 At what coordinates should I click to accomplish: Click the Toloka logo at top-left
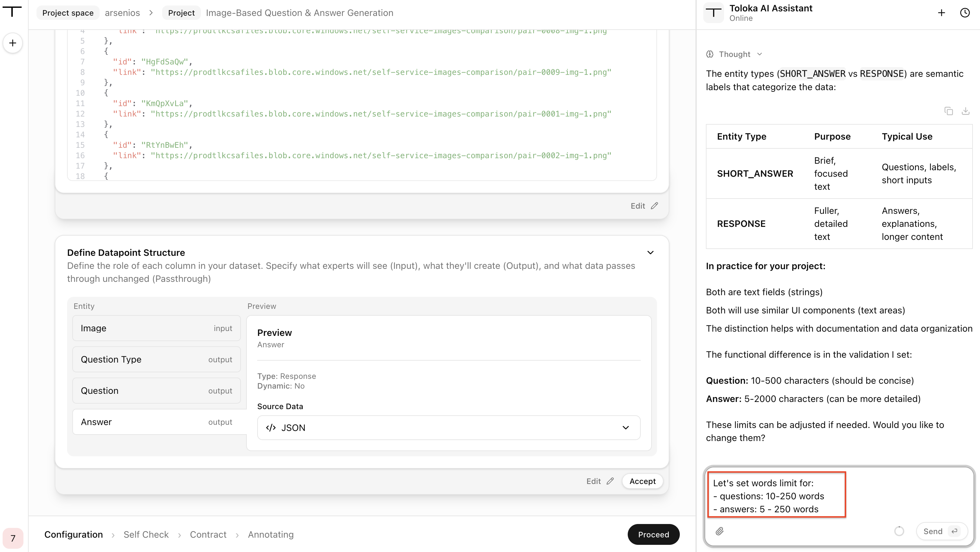[x=12, y=11]
